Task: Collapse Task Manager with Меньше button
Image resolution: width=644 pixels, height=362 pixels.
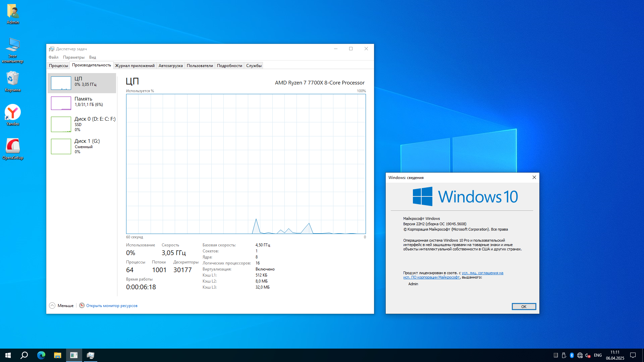Action: pyautogui.click(x=61, y=305)
